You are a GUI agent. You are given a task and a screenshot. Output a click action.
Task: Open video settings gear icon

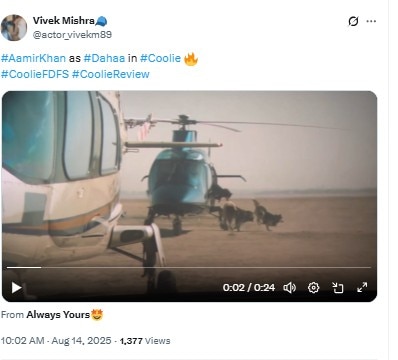(x=313, y=287)
